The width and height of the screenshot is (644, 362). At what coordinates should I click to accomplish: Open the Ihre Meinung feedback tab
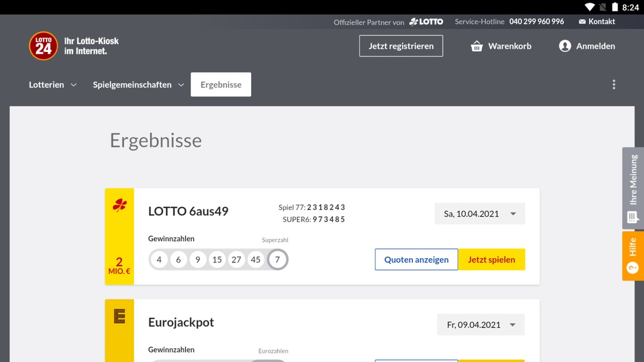(x=633, y=188)
